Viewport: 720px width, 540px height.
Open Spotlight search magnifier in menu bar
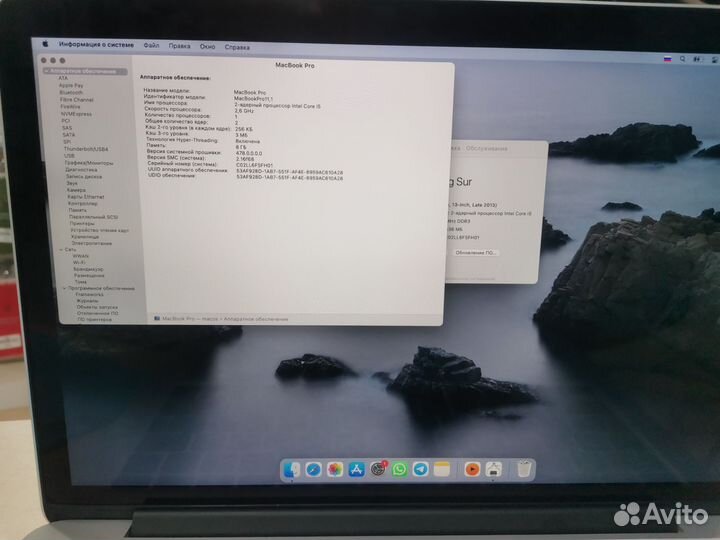tap(683, 59)
